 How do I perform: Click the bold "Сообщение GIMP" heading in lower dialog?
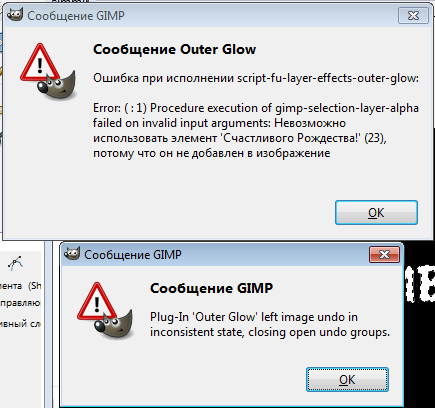coord(211,288)
